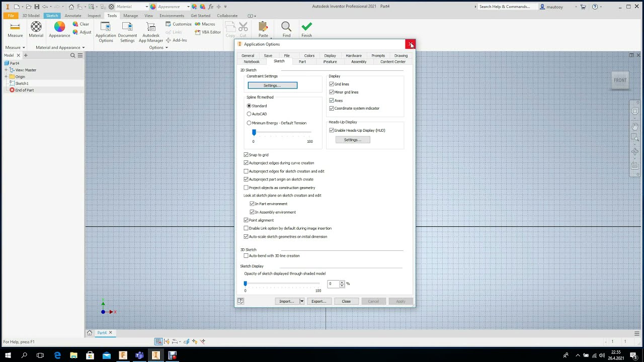Image resolution: width=644 pixels, height=362 pixels.
Task: Expand the View: Master node
Action: (x=6, y=70)
